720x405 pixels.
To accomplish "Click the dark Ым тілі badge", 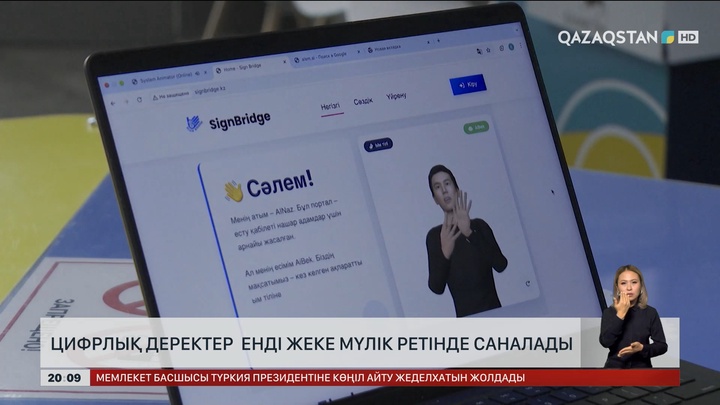I will [x=378, y=145].
